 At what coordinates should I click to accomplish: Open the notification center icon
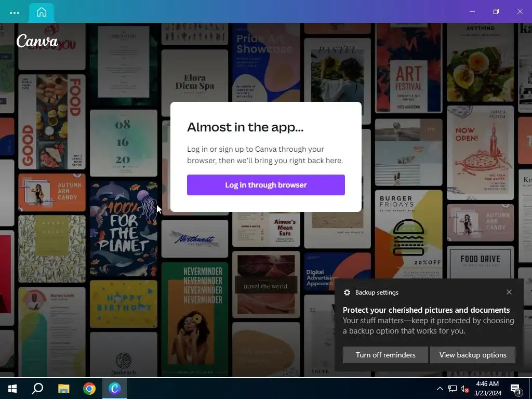point(516,389)
